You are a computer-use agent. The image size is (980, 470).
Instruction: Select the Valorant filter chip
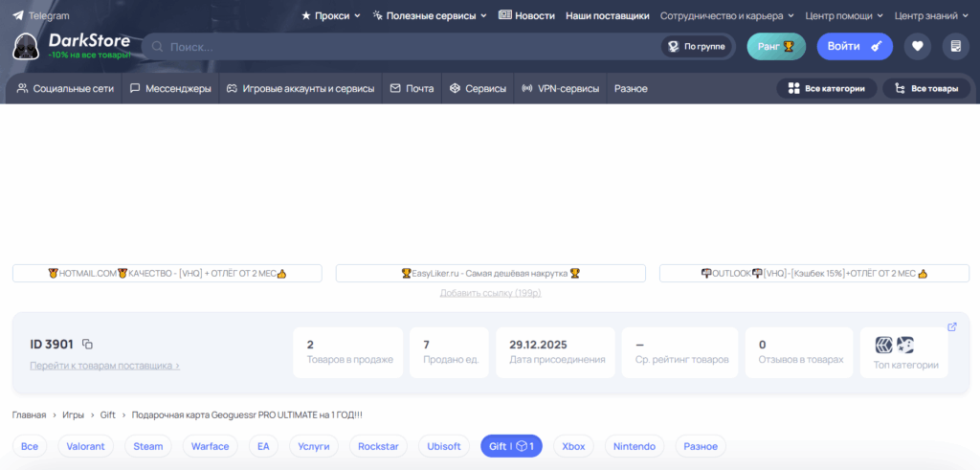click(x=85, y=446)
